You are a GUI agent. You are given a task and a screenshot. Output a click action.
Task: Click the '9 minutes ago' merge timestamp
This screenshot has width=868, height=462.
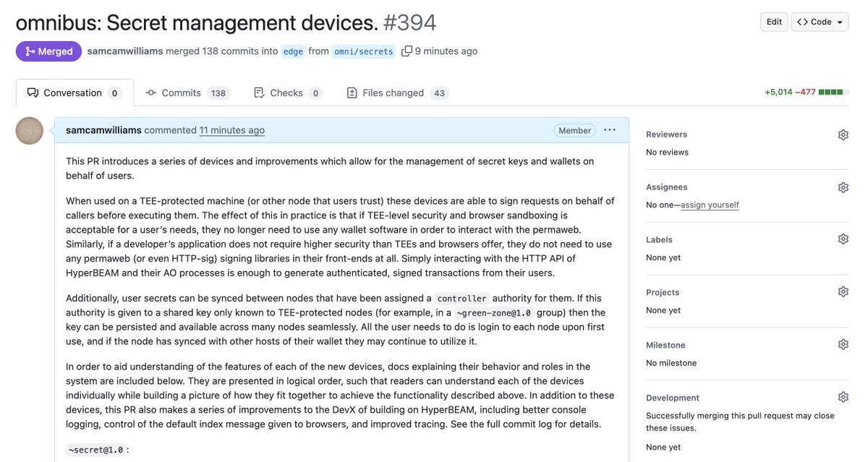pos(446,51)
